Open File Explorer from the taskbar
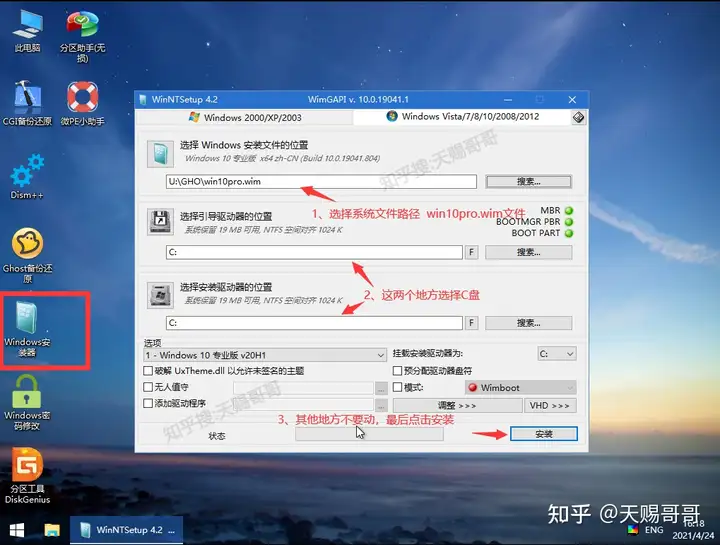This screenshot has height=545, width=720. pyautogui.click(x=52, y=531)
